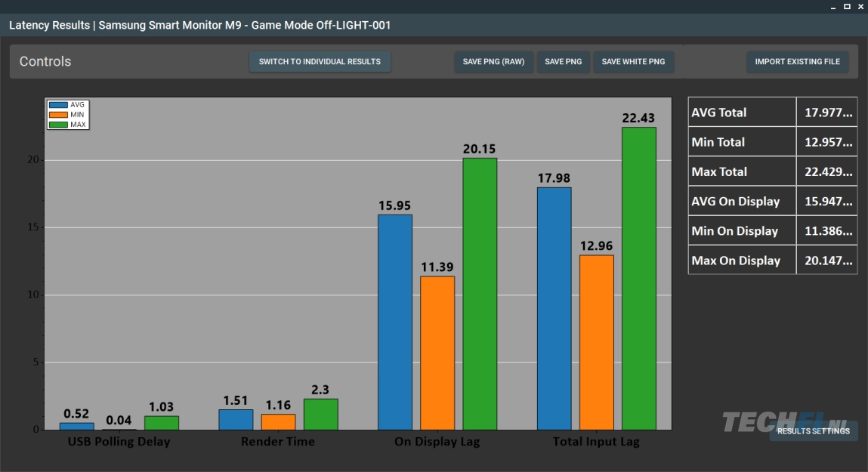The height and width of the screenshot is (472, 868).
Task: Open Results Settings
Action: 813,431
